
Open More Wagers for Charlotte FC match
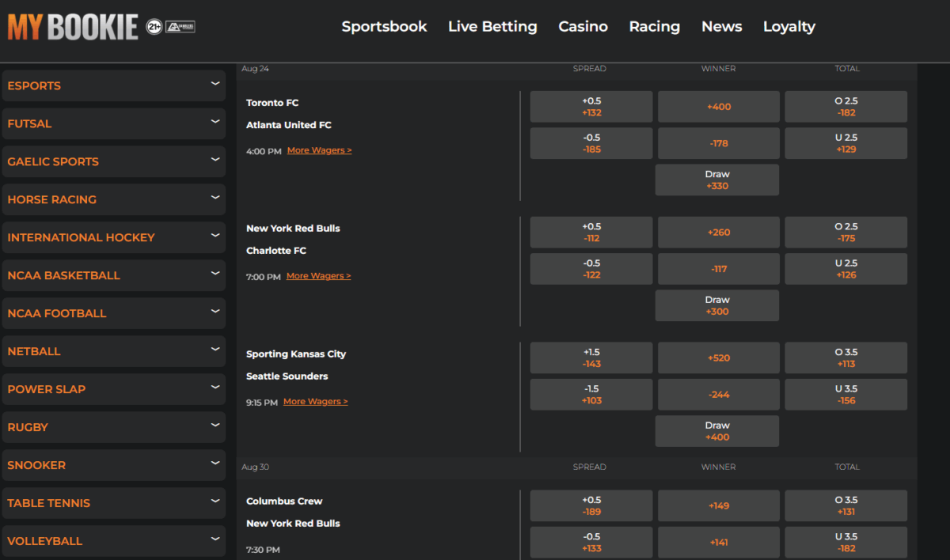pos(318,276)
